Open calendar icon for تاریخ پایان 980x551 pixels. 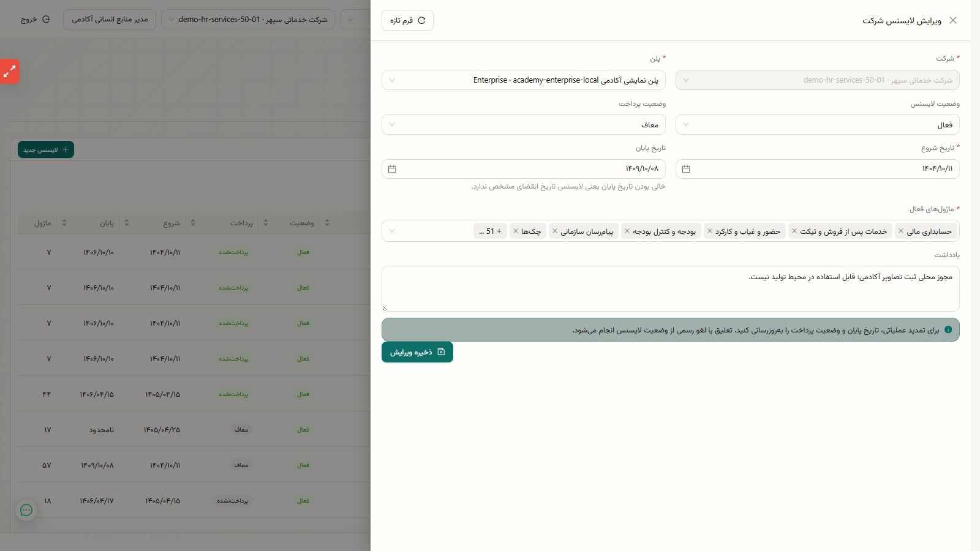(x=392, y=169)
